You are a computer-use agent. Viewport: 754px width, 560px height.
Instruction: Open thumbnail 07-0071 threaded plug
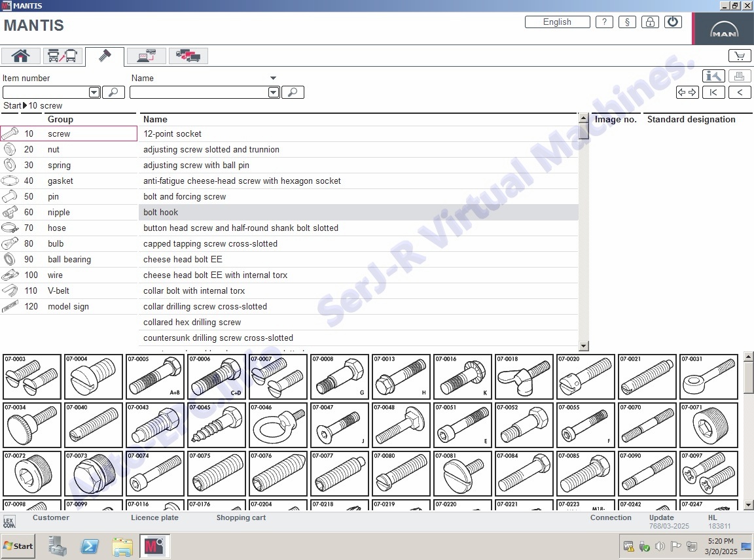click(x=709, y=425)
